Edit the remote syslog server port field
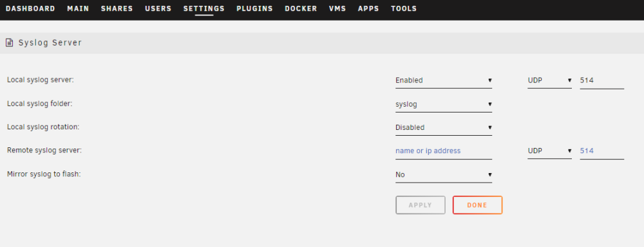 pos(601,151)
